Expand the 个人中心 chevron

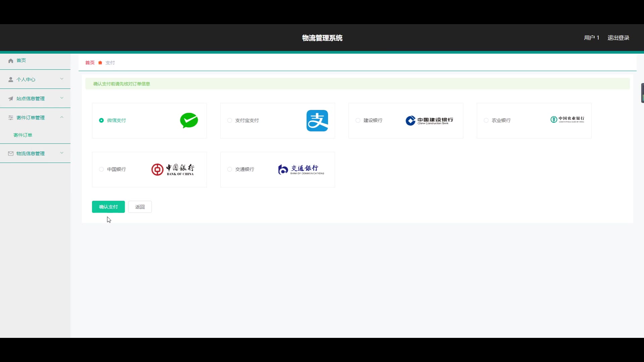[62, 79]
